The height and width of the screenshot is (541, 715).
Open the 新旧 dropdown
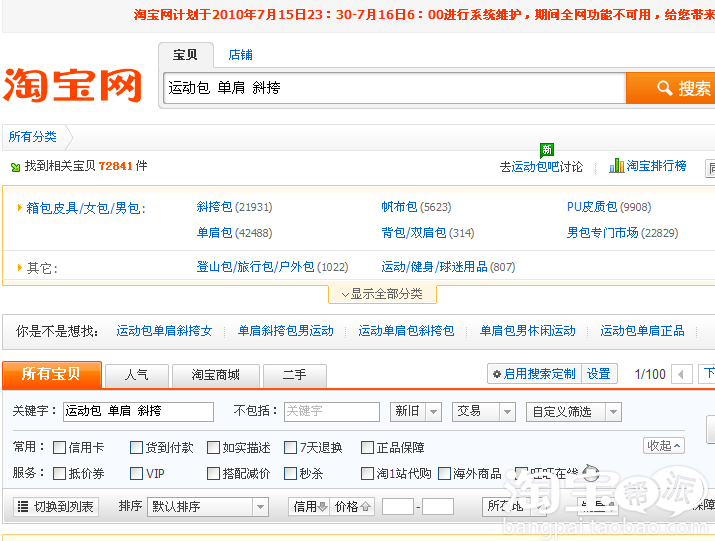coord(416,412)
